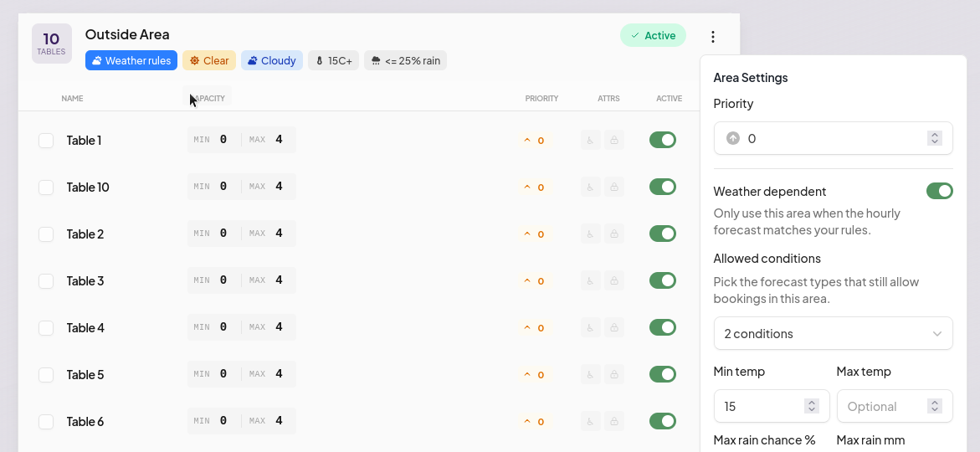Click the Name column header
980x452 pixels.
tap(73, 99)
